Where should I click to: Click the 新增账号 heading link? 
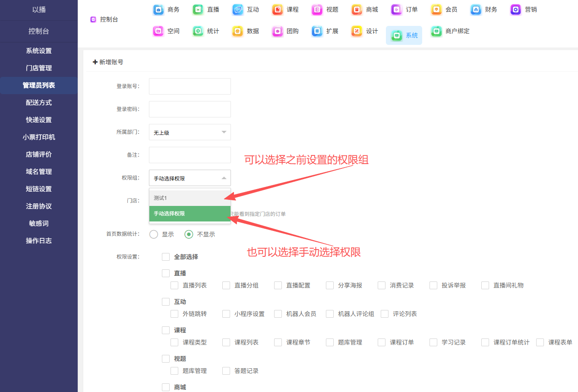click(x=108, y=62)
